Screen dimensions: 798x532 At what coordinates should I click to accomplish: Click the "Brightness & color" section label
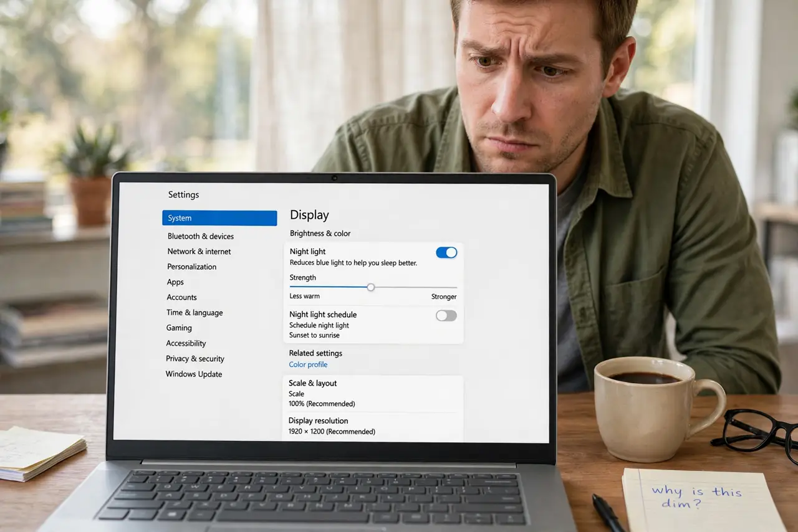320,234
